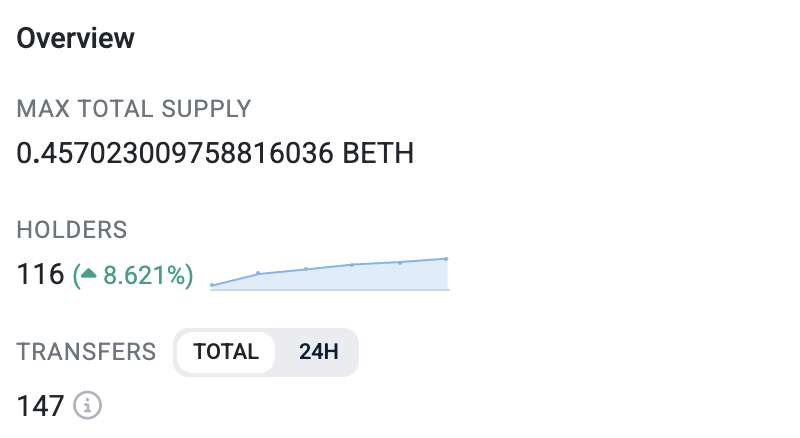Viewport: 800px width, 438px height.
Task: Click the fifth data point on holders sparkline
Action: click(x=400, y=263)
